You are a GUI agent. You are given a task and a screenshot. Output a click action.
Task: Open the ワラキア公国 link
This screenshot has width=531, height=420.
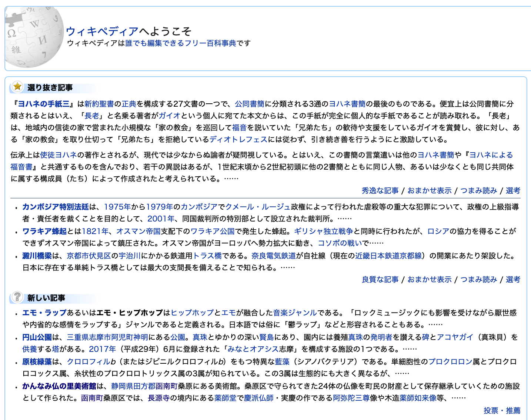[213, 231]
